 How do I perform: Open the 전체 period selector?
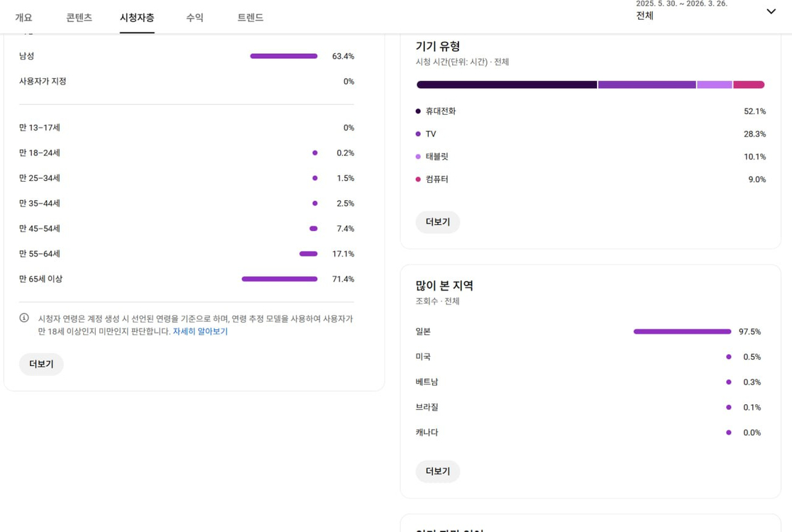click(x=644, y=16)
